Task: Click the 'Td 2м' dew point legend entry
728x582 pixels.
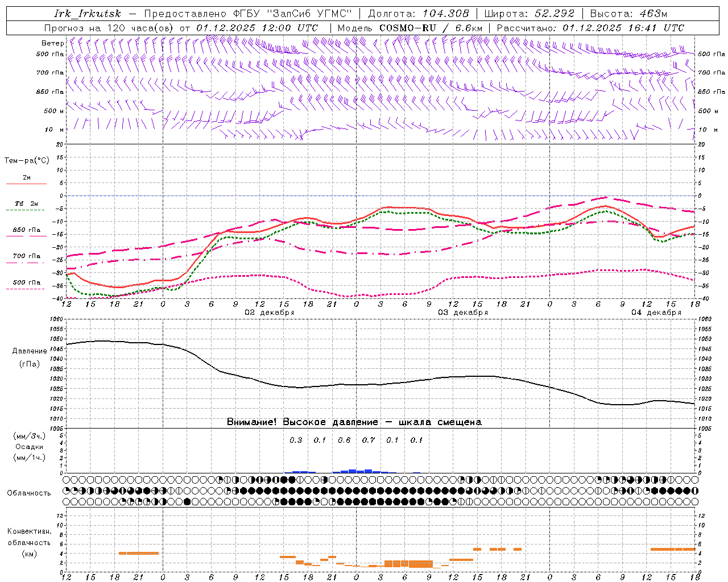Action: click(x=26, y=206)
